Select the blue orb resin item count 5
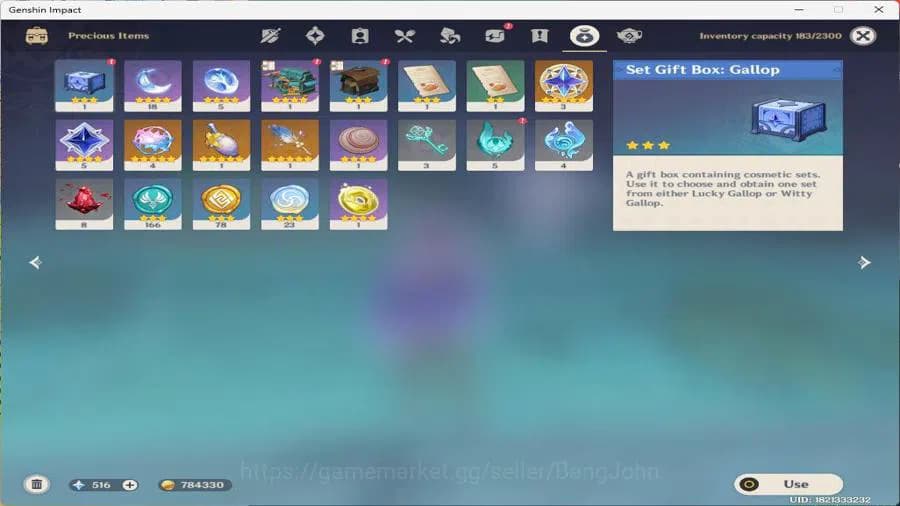Viewport: 900px width, 506px height. point(221,85)
